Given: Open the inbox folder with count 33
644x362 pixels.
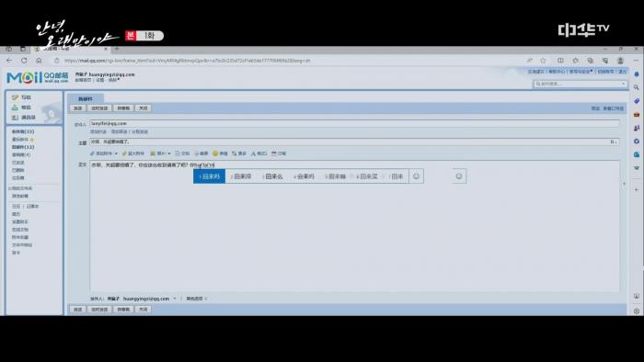Looking at the screenshot, I should [x=23, y=131].
